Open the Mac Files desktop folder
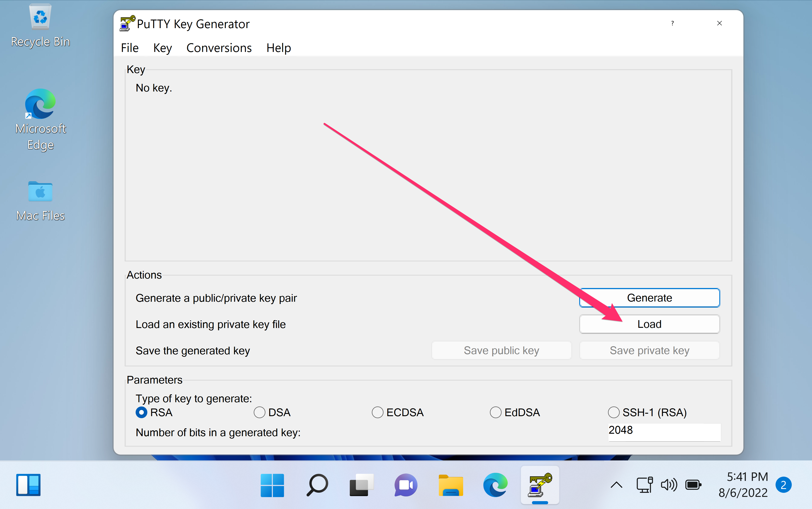The image size is (812, 509). click(40, 201)
